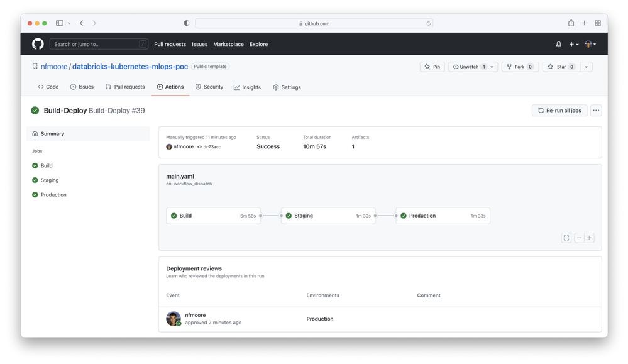
Task: Click the Deployment reviews heading
Action: point(194,268)
